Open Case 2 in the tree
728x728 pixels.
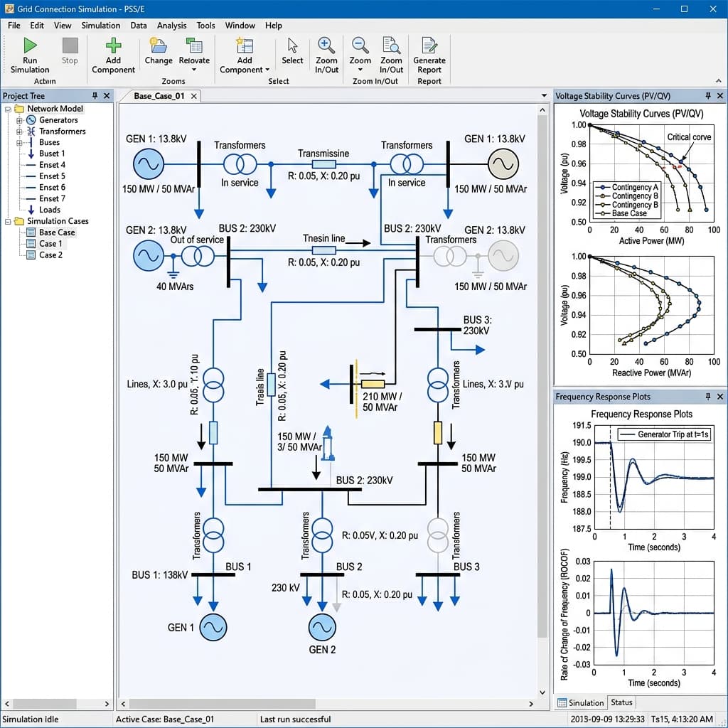coord(50,255)
